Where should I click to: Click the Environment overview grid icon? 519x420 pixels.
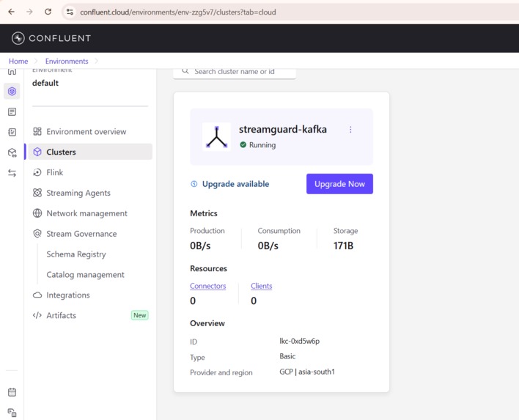37,131
